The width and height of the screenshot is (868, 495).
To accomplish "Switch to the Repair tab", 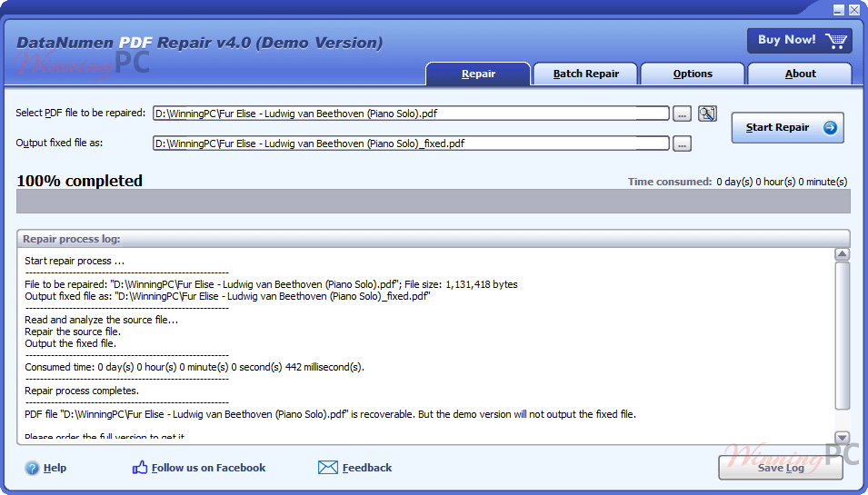I will point(478,74).
